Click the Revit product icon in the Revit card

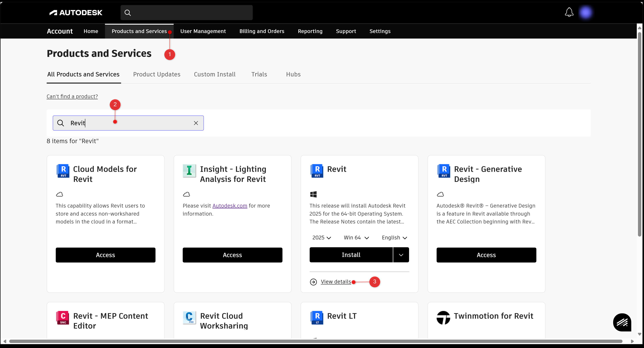pyautogui.click(x=317, y=171)
